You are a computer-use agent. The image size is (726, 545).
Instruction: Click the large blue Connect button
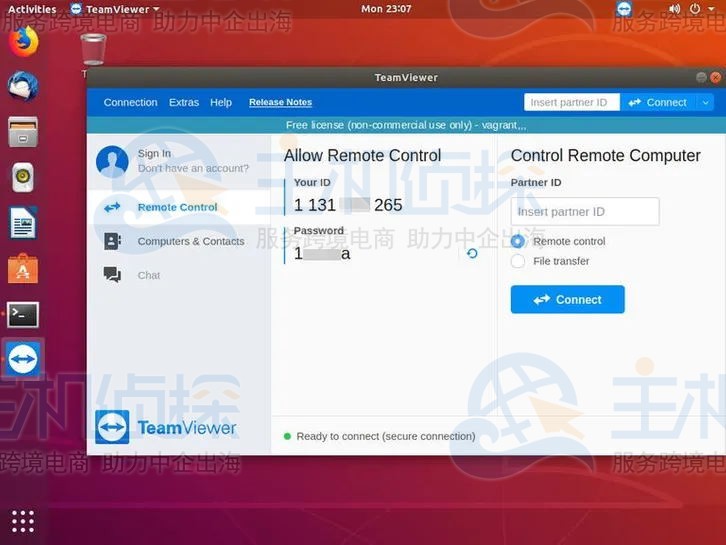tap(567, 299)
